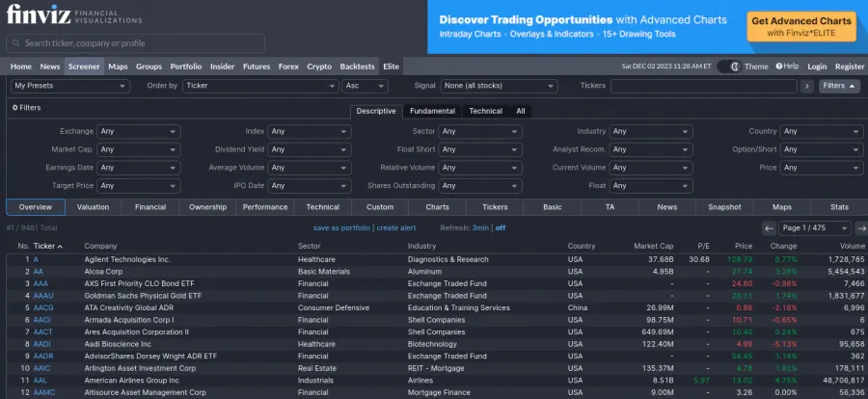Image resolution: width=868 pixels, height=399 pixels.
Task: Click save as portfolio link
Action: (x=342, y=228)
